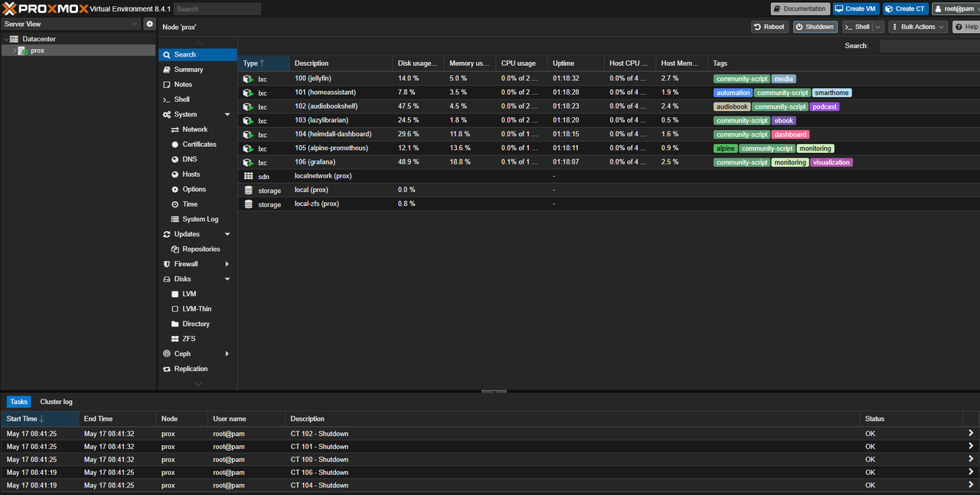Click the lxc icon for 106 (grafana)

(248, 162)
